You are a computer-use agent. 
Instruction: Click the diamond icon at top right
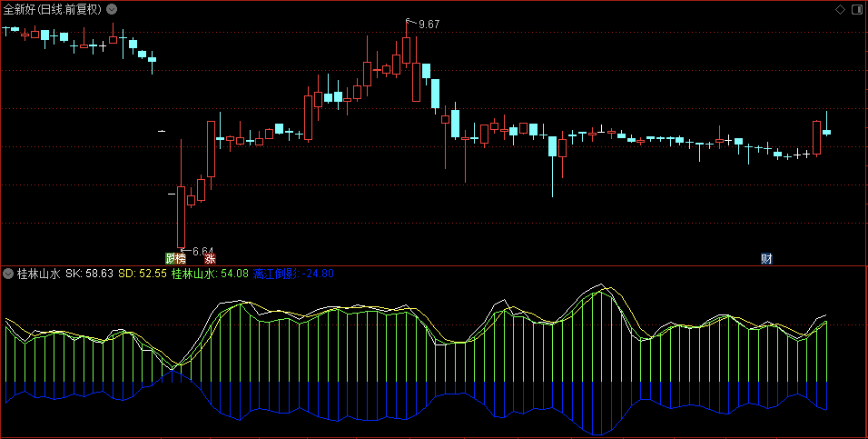click(x=841, y=9)
